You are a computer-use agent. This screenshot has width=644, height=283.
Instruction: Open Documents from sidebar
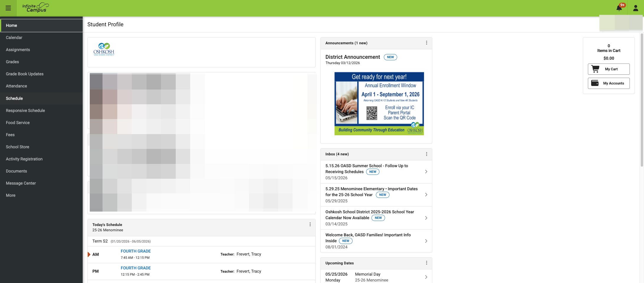[x=41, y=171]
